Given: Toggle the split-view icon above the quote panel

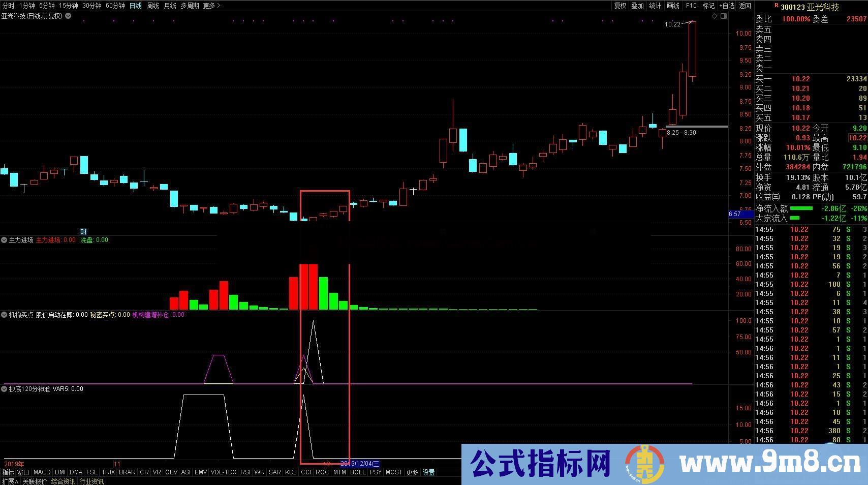Looking at the screenshot, I should [x=724, y=16].
